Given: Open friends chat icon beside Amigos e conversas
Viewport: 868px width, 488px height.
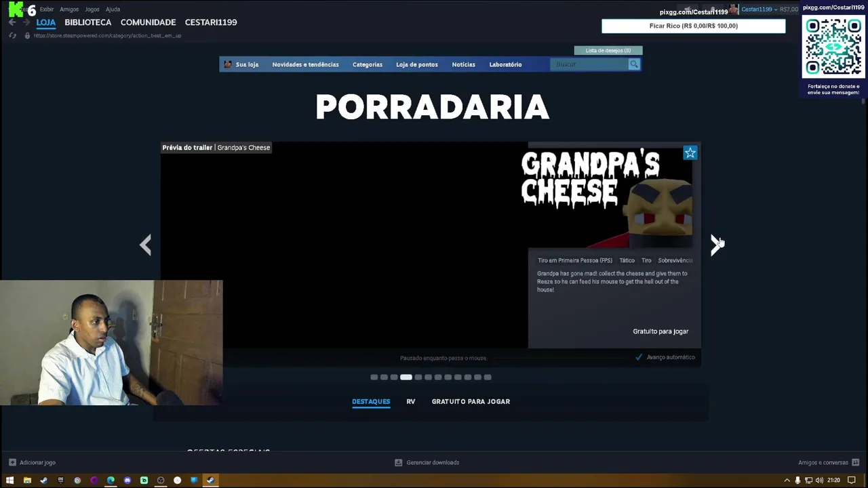Looking at the screenshot, I should (856, 462).
